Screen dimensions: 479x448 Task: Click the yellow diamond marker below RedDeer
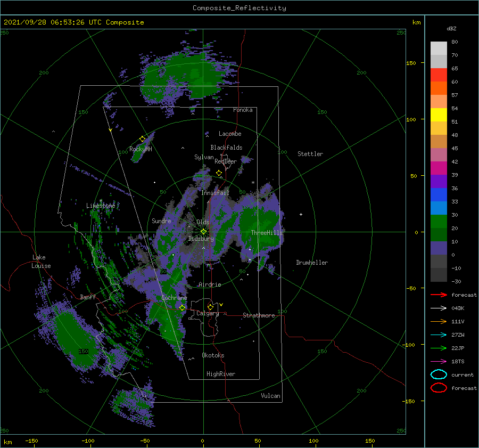coord(219,173)
